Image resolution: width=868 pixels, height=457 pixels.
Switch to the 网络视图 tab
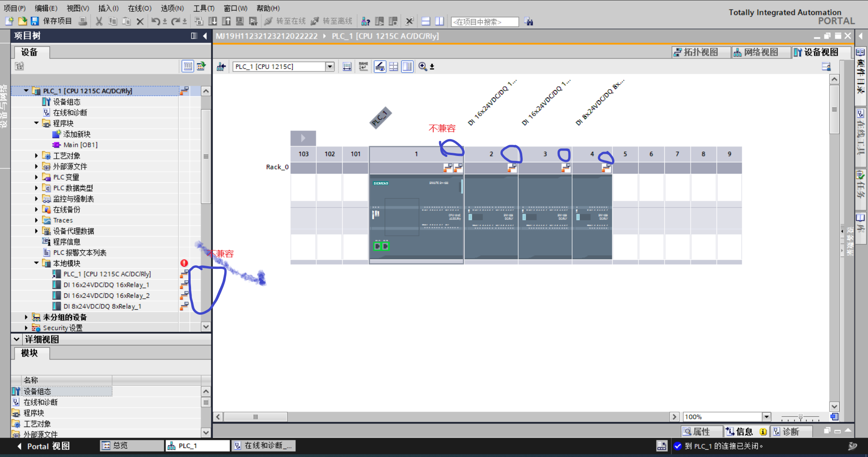[755, 52]
